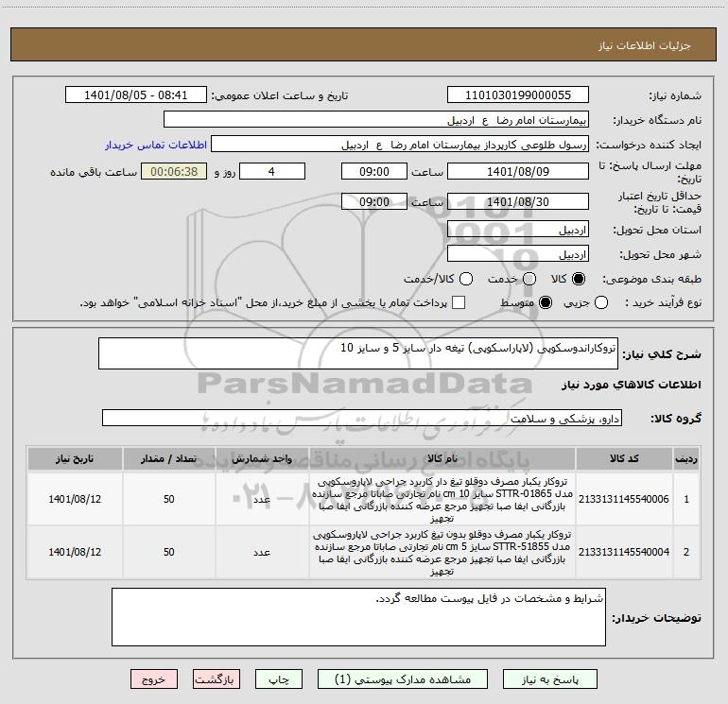Click the STTR-51855 product name cell
728x704 pixels.
click(x=442, y=552)
